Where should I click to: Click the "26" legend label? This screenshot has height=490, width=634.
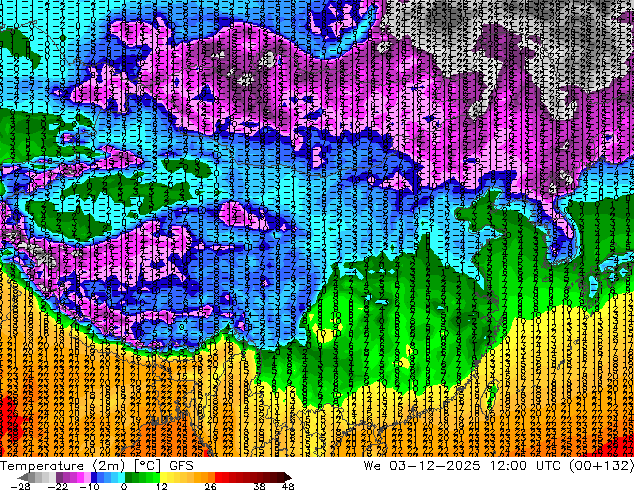point(210,486)
